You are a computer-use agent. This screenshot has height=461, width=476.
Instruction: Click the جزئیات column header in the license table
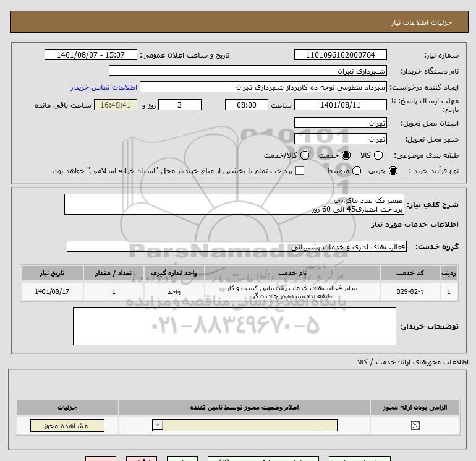pos(67,407)
